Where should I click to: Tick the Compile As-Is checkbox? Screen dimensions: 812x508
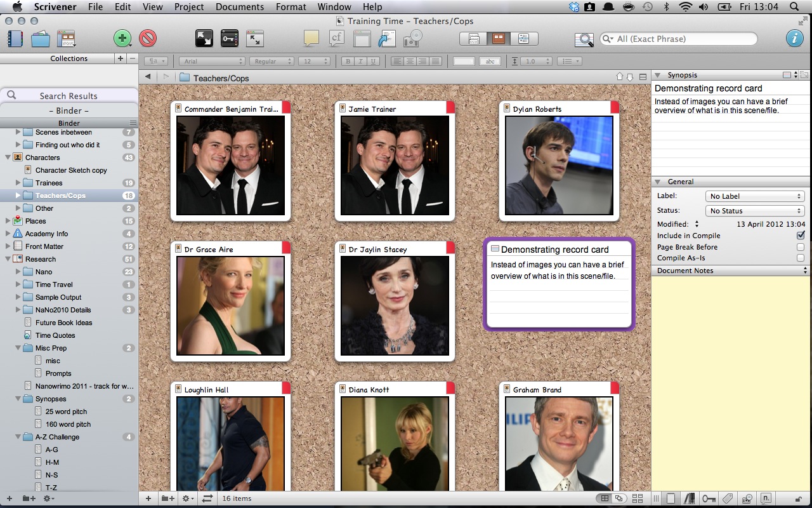(x=801, y=258)
